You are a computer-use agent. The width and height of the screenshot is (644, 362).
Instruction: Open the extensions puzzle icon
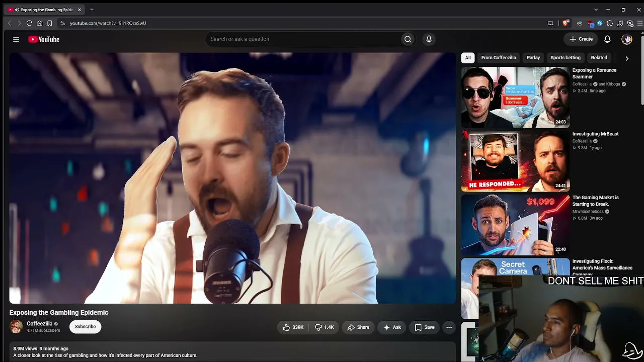coord(610,23)
